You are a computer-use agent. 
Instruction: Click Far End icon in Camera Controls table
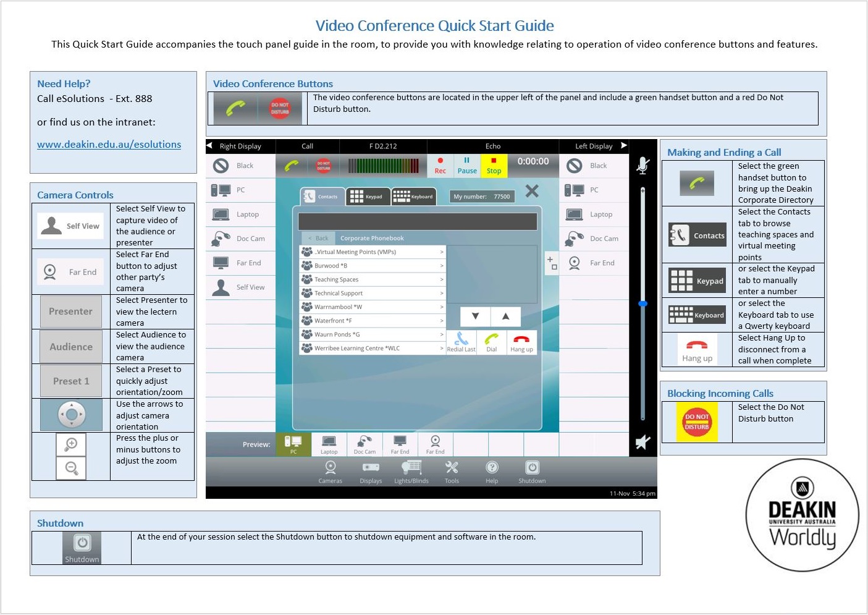click(x=70, y=272)
